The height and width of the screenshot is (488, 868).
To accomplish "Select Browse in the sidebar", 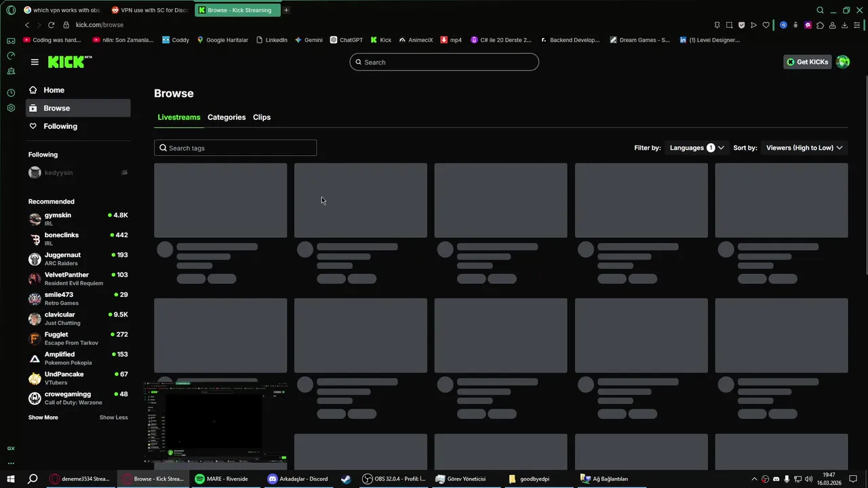I will [79, 108].
